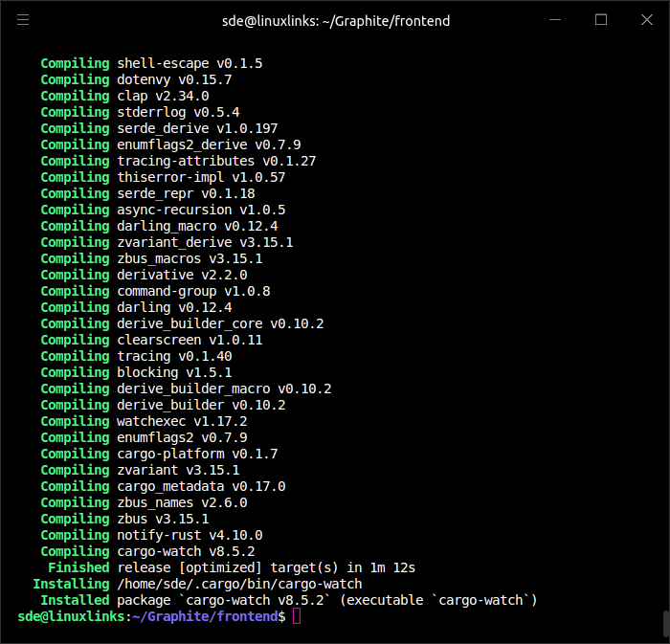670x644 pixels.
Task: Click the line 'cargo-watch v8.5.2'
Action: coord(186,551)
